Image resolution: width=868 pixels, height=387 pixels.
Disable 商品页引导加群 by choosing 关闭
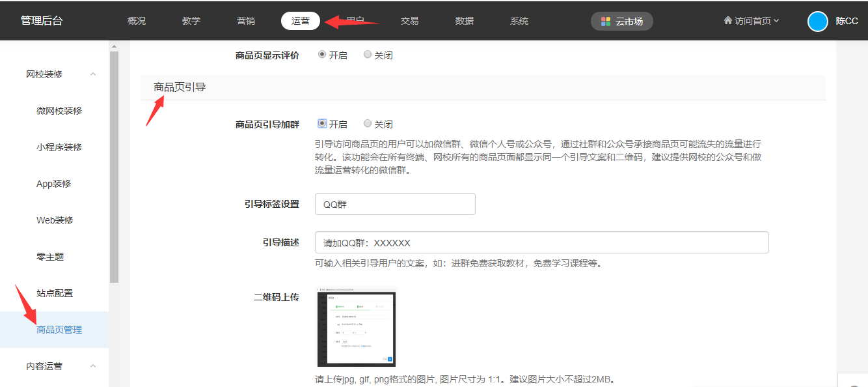point(368,124)
